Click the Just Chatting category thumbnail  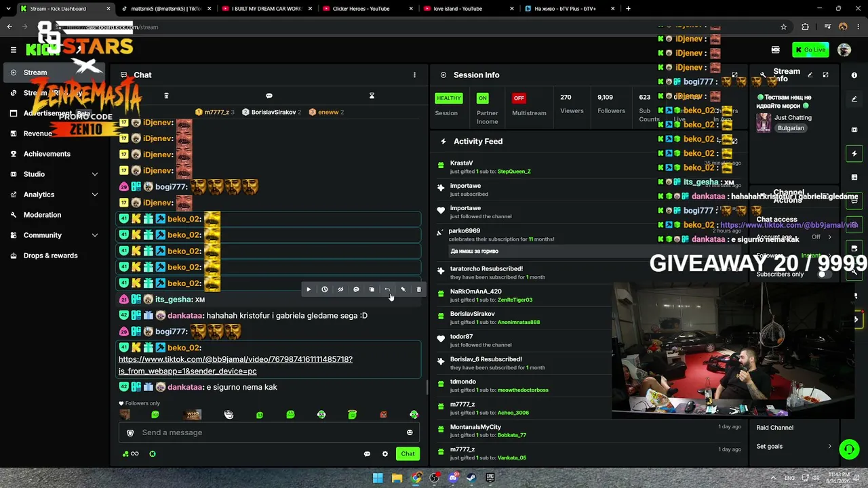click(x=764, y=123)
